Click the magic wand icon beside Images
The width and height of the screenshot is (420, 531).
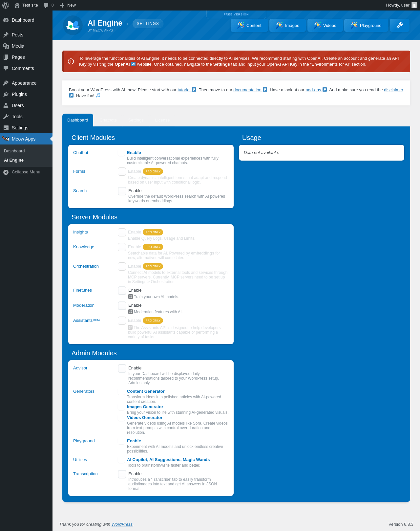280,25
